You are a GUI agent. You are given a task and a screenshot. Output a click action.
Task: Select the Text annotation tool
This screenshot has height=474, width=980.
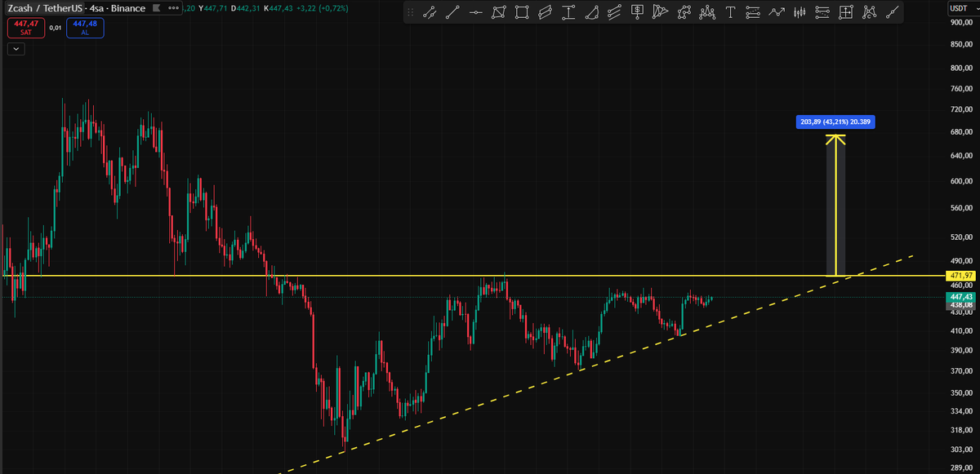(730, 12)
